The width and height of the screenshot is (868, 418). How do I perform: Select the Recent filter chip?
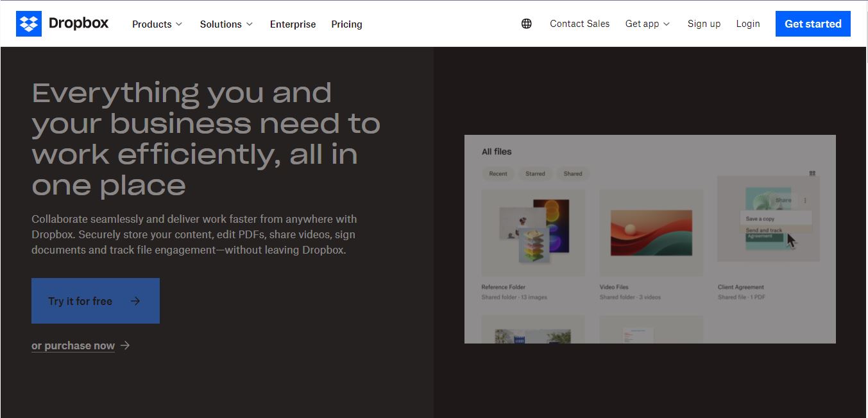pyautogui.click(x=498, y=173)
